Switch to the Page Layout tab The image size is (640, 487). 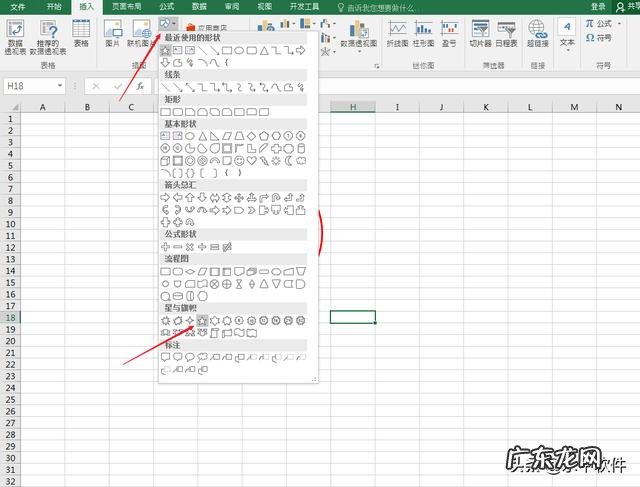(x=127, y=7)
